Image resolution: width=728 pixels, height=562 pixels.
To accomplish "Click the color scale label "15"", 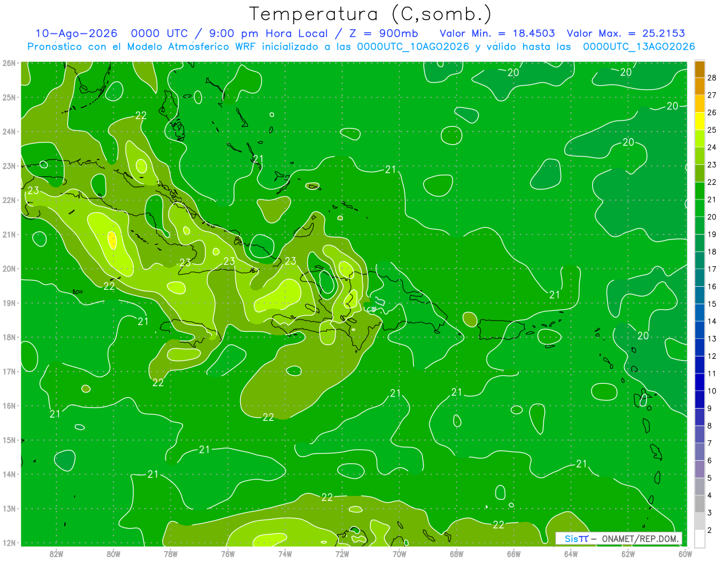I will (712, 304).
